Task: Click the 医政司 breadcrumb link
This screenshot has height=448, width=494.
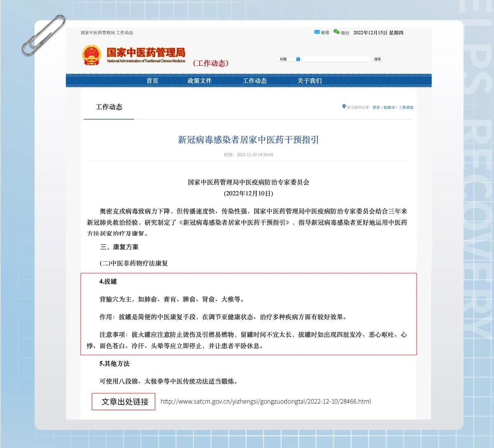Action: point(389,107)
